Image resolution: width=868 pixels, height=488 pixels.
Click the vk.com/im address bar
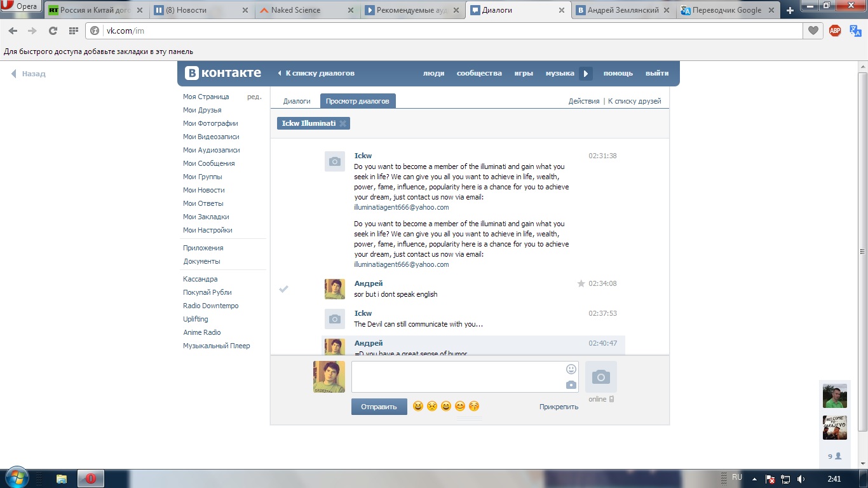pyautogui.click(x=445, y=30)
